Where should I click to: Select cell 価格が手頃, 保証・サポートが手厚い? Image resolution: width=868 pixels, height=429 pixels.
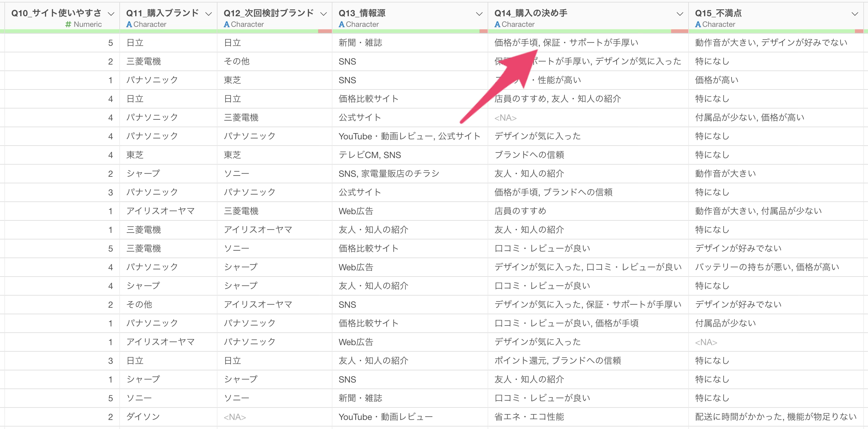pyautogui.click(x=588, y=43)
